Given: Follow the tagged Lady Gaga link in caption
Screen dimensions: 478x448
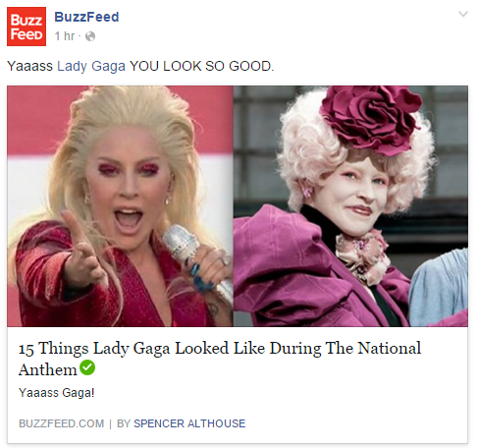Looking at the screenshot, I should point(91,66).
